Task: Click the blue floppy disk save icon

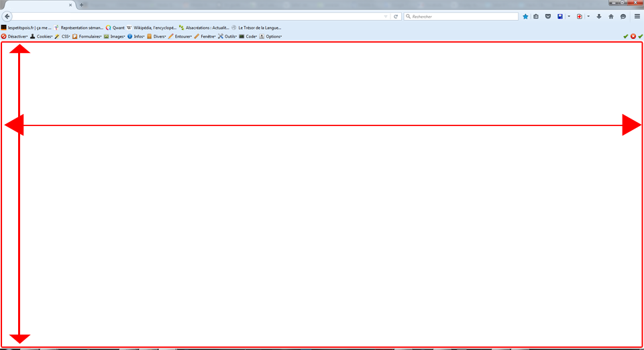Action: point(559,16)
